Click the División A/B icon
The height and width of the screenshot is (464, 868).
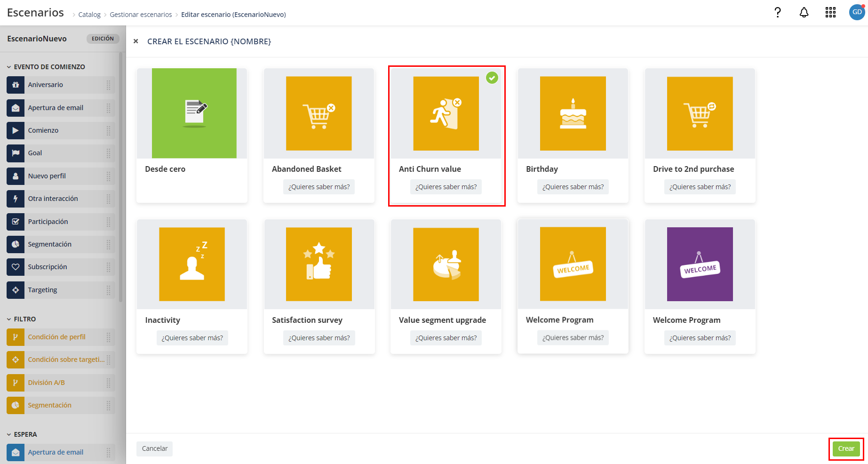[x=16, y=383]
